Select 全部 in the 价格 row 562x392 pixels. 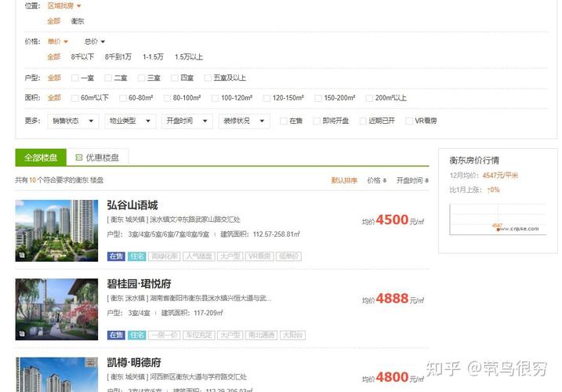[54, 57]
